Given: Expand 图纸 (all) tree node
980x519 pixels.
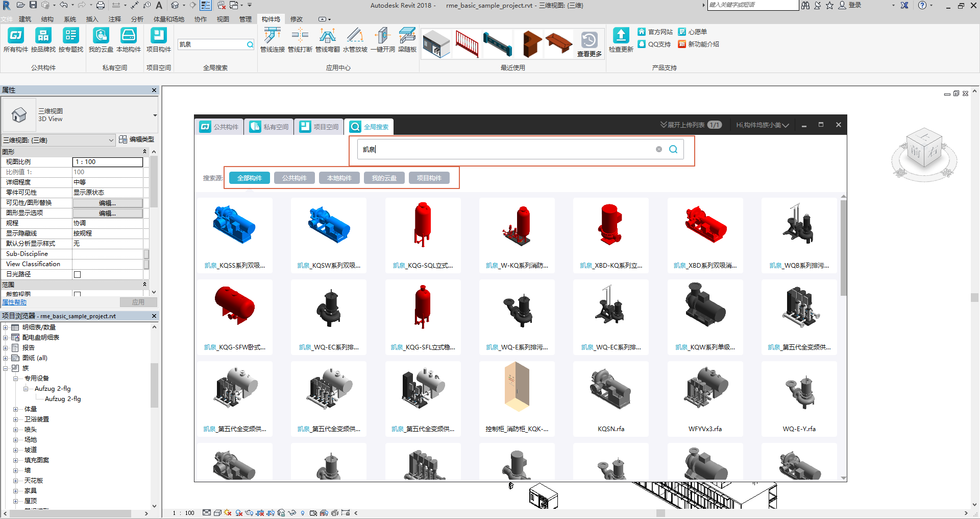Looking at the screenshot, I should 6,358.
